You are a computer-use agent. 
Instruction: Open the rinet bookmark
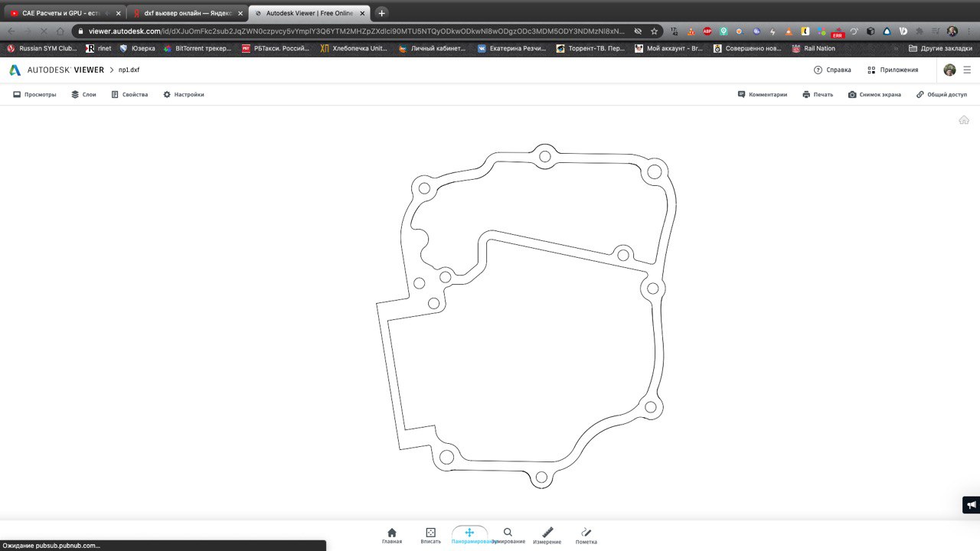(x=99, y=48)
